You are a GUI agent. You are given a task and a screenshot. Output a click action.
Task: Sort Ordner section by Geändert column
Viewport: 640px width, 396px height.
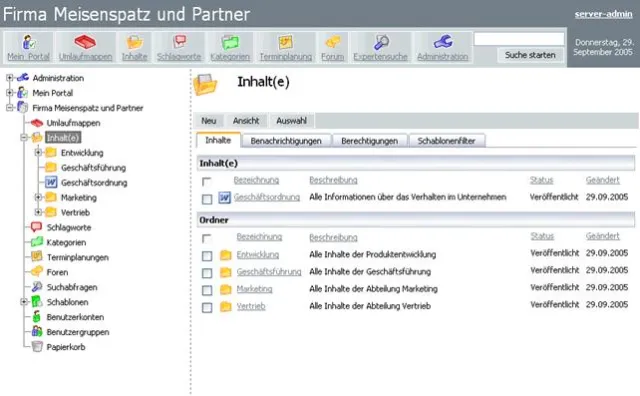point(603,236)
